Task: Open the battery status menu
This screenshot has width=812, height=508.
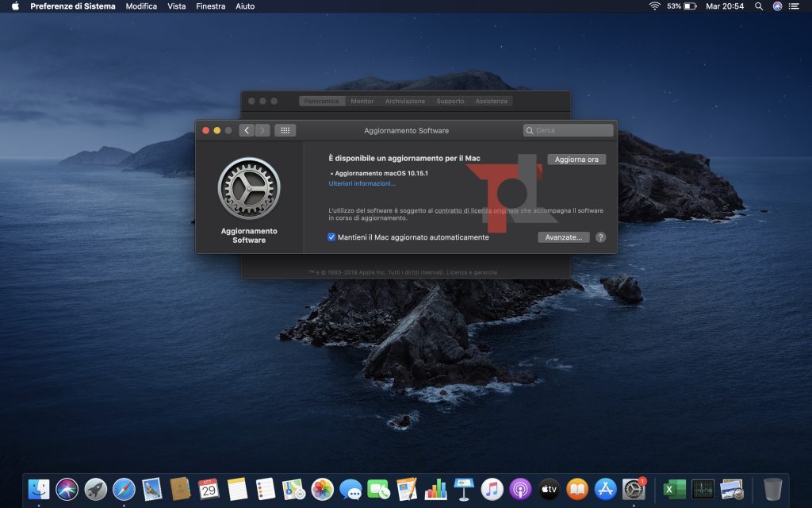Action: coord(690,6)
